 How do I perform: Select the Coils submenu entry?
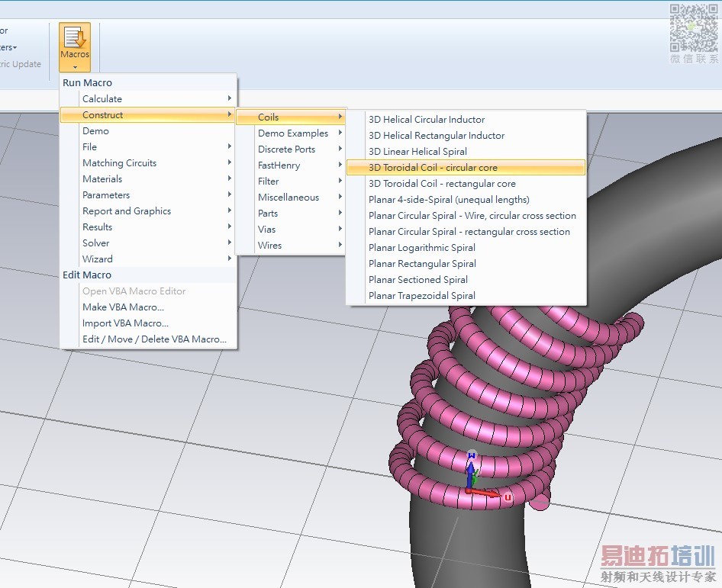tap(290, 117)
